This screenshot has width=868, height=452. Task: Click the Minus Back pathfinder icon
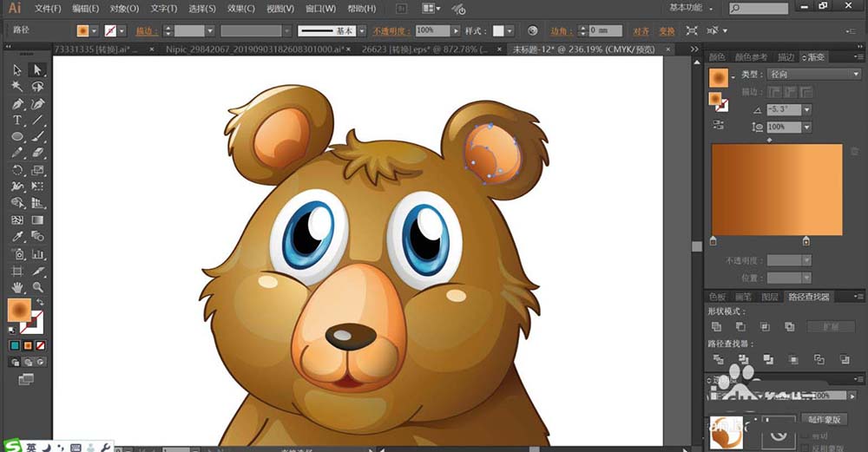click(x=845, y=360)
